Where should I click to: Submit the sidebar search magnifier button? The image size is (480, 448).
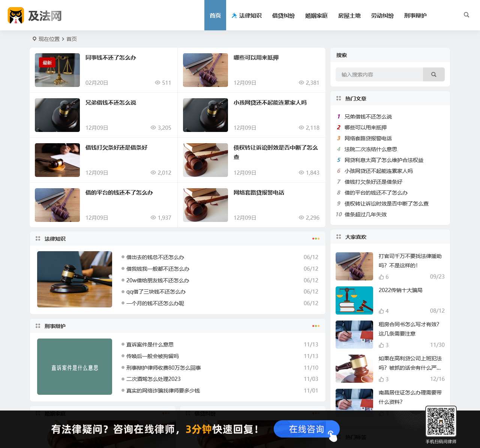(434, 75)
